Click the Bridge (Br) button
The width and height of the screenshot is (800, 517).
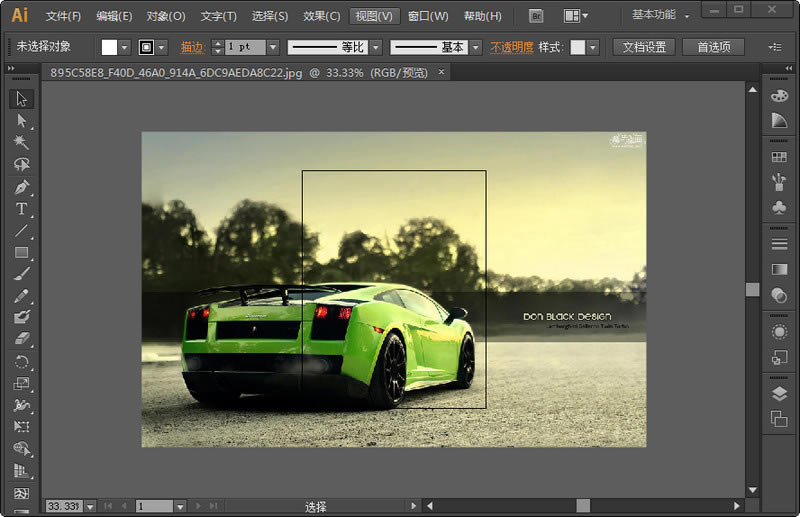[x=536, y=16]
